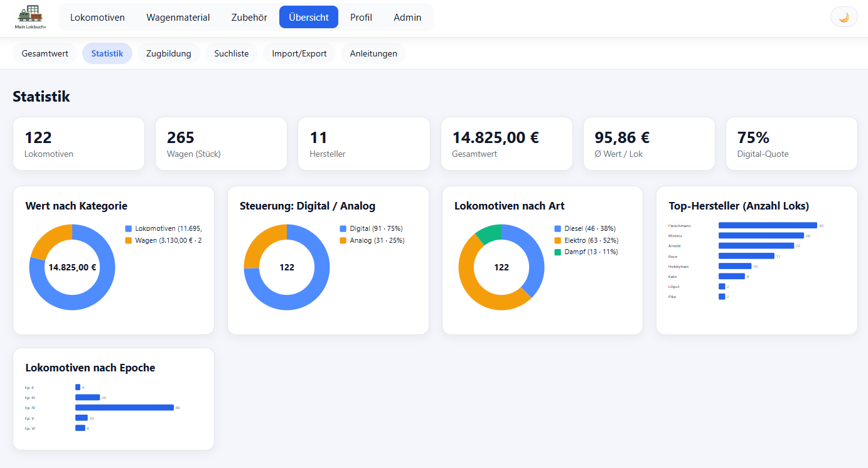Open the Anleitungen sub-tab
868x468 pixels.
(373, 53)
